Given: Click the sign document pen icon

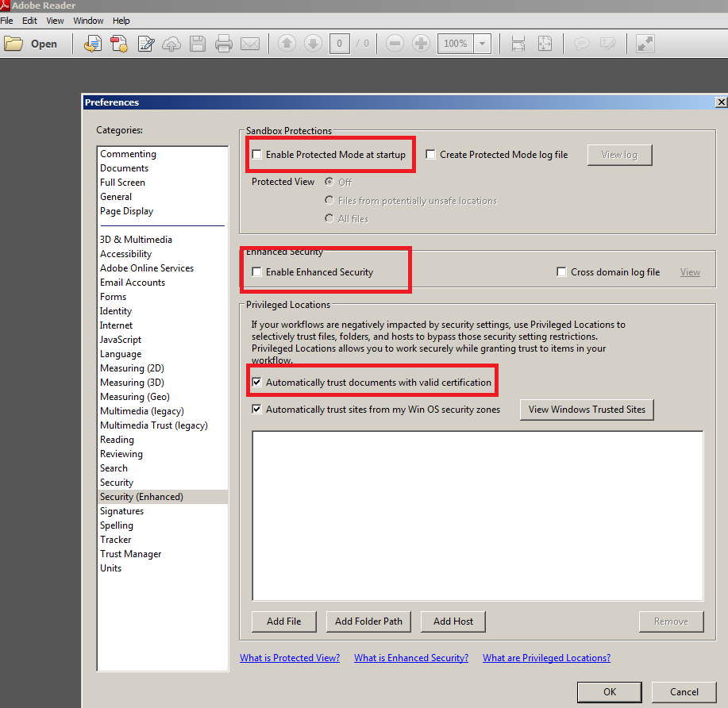Looking at the screenshot, I should pos(146,44).
